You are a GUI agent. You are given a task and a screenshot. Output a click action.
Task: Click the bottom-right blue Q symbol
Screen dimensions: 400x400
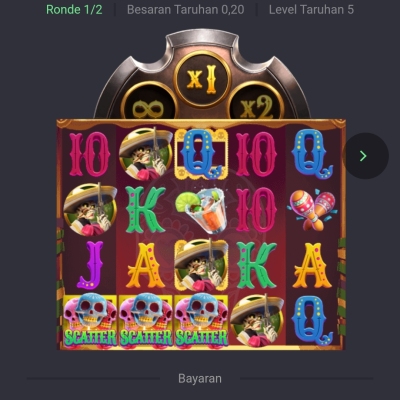pos(312,320)
